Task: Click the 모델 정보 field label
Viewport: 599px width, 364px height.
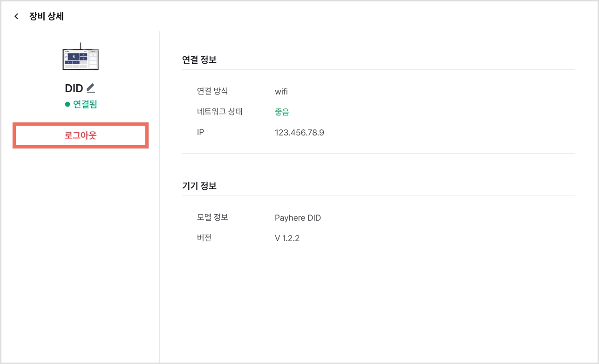Action: (x=213, y=217)
